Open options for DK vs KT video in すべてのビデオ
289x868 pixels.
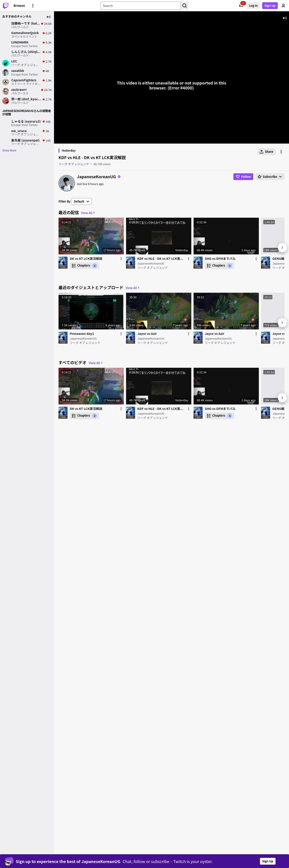(121, 409)
